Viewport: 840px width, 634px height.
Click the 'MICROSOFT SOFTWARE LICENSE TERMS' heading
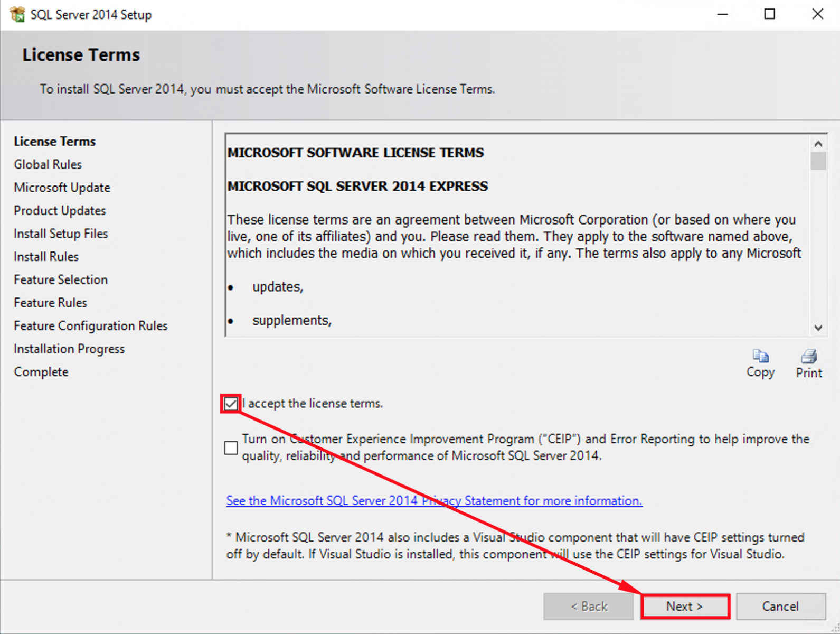tap(356, 153)
